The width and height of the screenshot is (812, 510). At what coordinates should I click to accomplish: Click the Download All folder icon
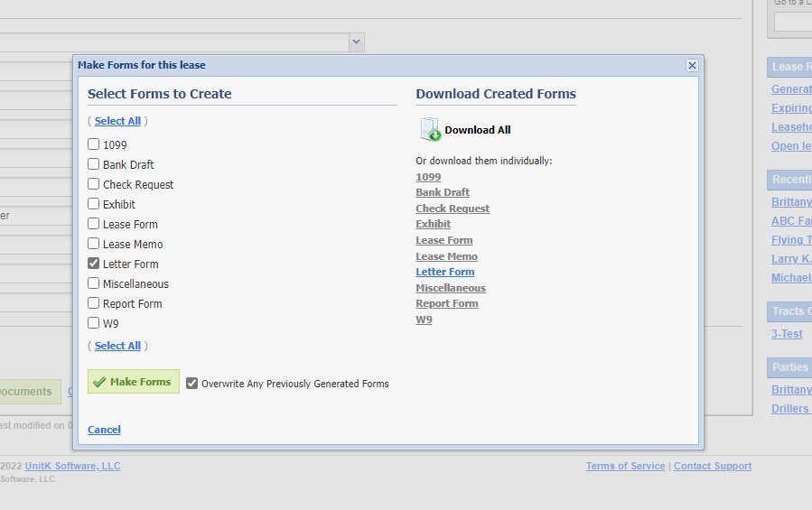tap(430, 129)
